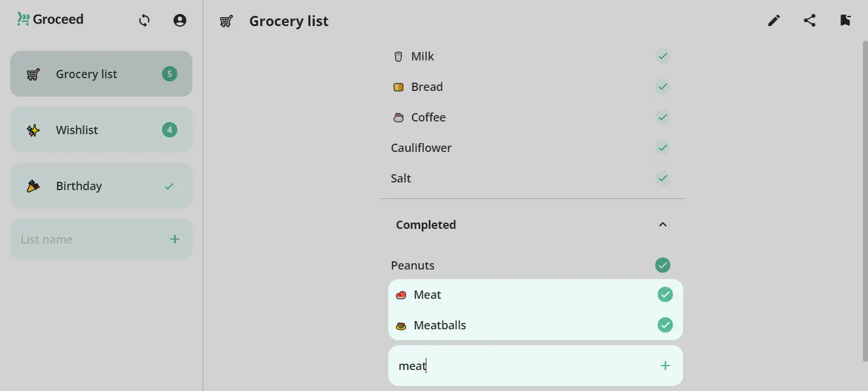Click the pencil edit list icon
The height and width of the screenshot is (391, 868).
coord(774,20)
